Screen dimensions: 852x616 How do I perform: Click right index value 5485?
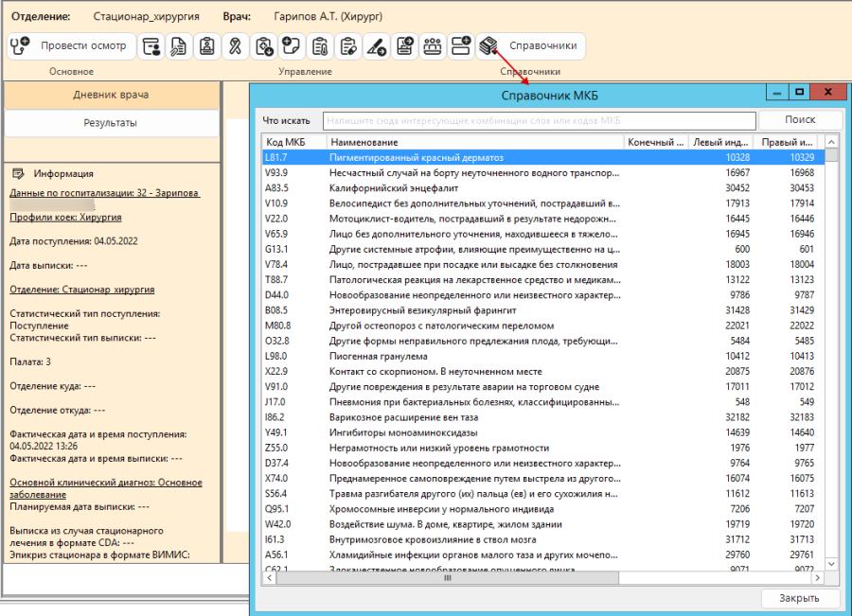804,341
